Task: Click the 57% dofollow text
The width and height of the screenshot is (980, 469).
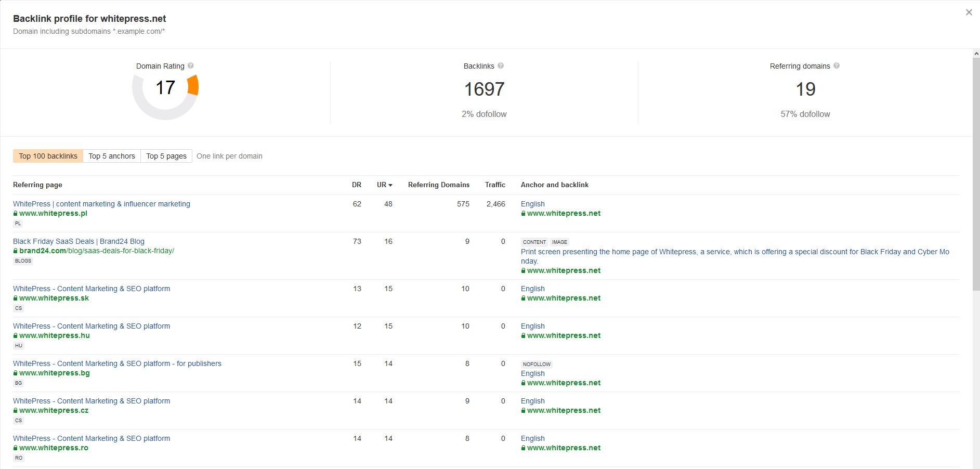Action: 805,114
